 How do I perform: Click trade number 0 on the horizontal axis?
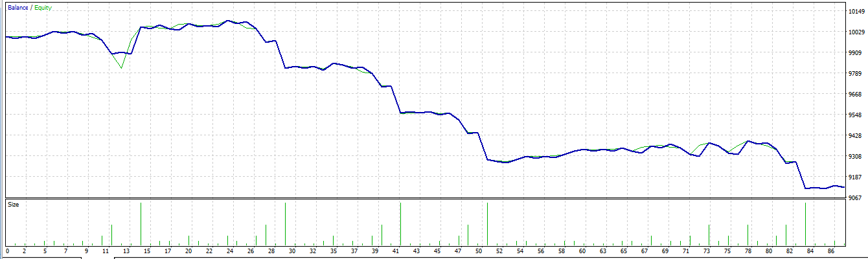tap(7, 251)
